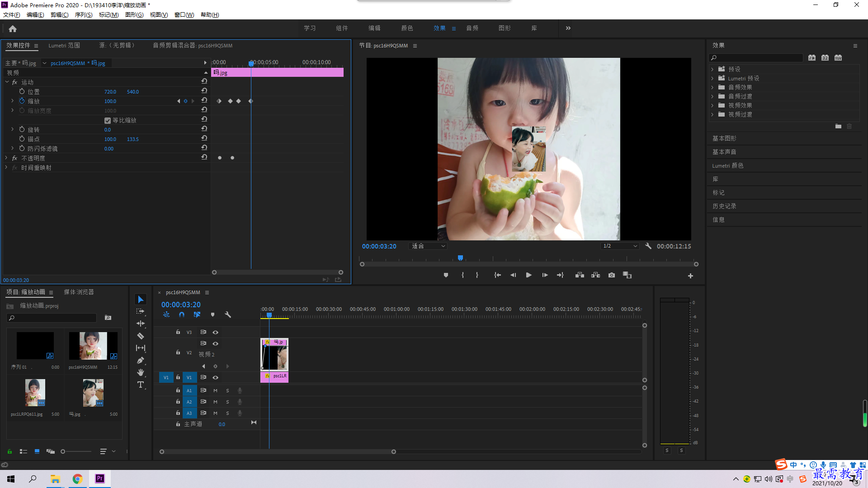Step back one frame
868x488 pixels.
click(513, 275)
